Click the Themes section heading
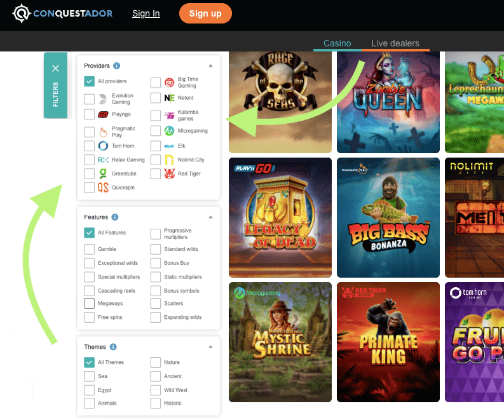Viewport: 504px width, 420px height. (x=95, y=347)
